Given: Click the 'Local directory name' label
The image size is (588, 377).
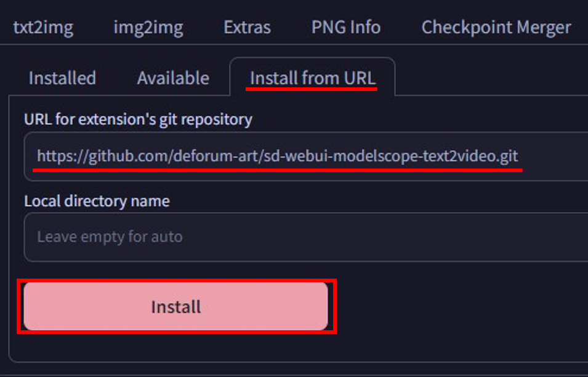Looking at the screenshot, I should tap(97, 201).
